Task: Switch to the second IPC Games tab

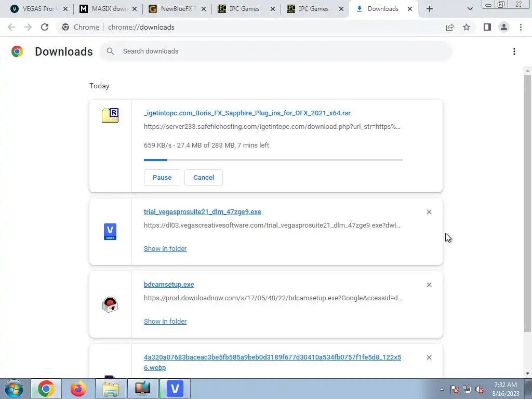Action: [x=314, y=9]
